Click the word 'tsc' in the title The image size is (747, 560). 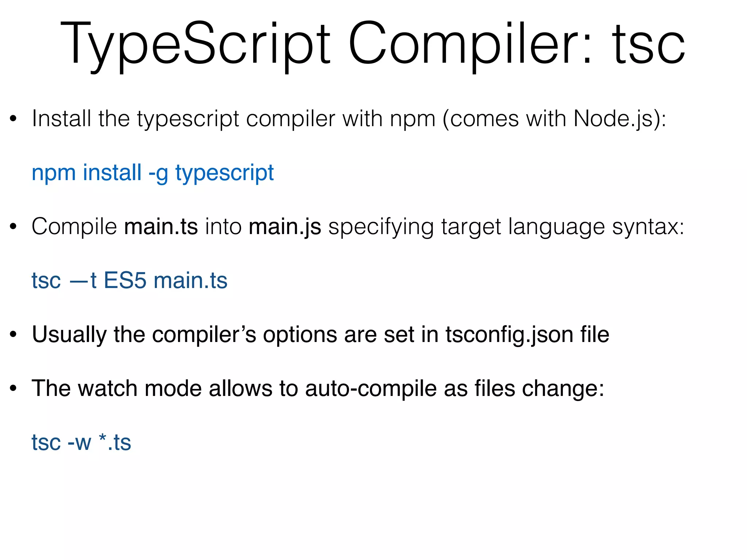coord(648,44)
